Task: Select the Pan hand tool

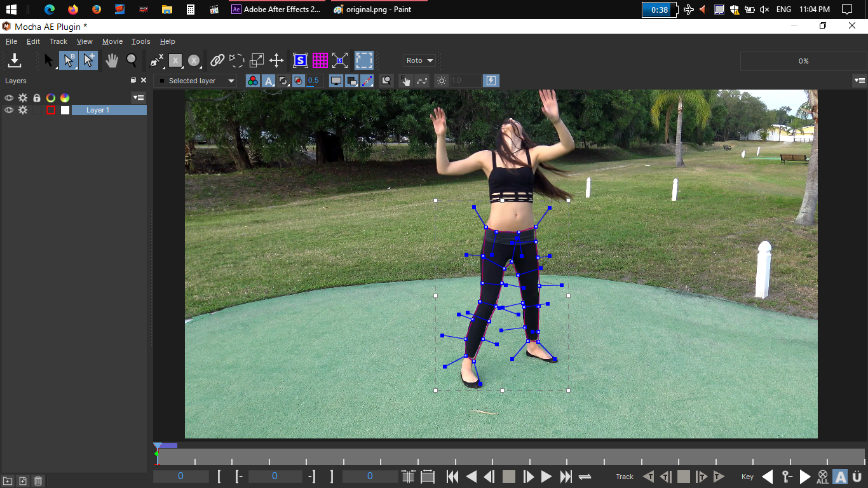Action: click(x=112, y=60)
